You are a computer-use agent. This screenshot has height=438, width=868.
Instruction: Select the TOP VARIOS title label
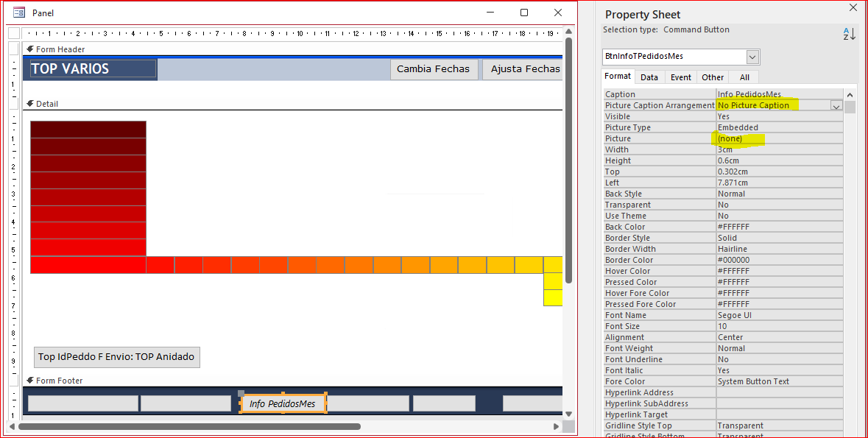click(x=93, y=69)
